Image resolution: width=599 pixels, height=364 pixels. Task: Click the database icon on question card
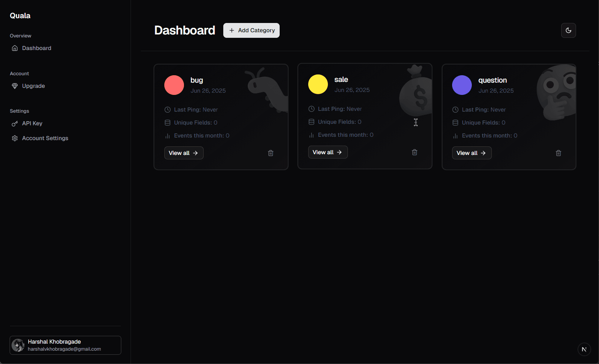(455, 123)
